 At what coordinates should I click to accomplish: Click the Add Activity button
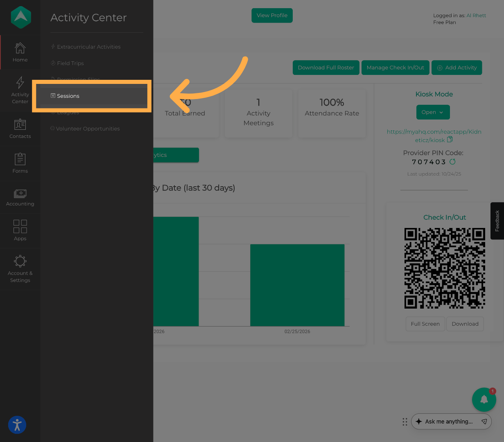[457, 68]
